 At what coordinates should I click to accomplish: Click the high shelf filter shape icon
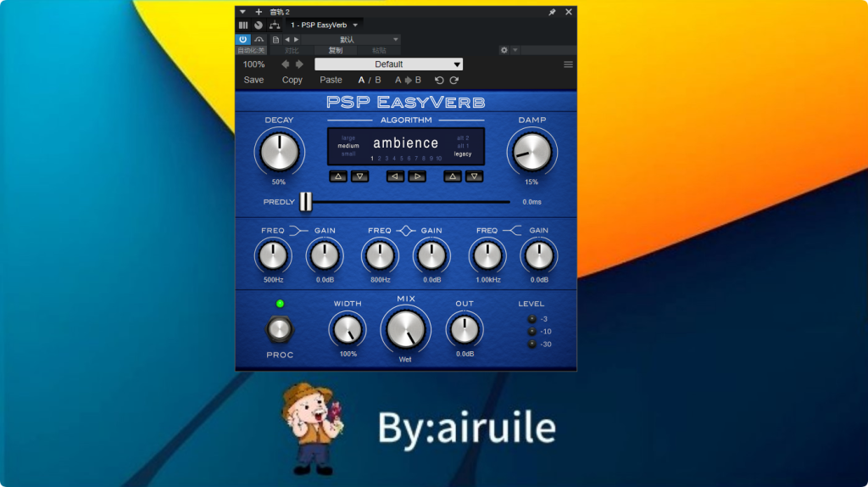click(513, 231)
